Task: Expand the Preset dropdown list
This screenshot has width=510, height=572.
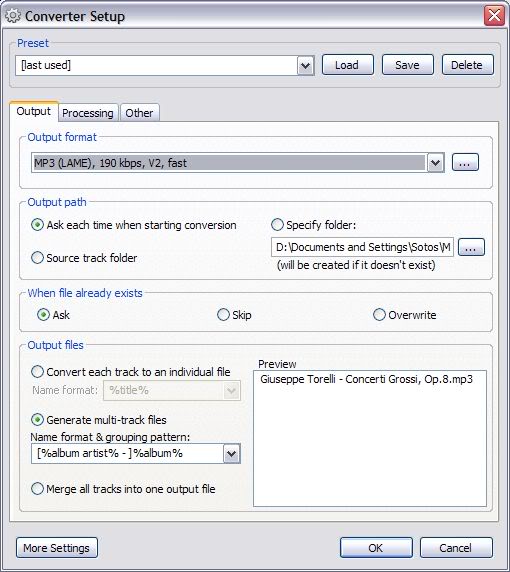Action: coord(305,66)
